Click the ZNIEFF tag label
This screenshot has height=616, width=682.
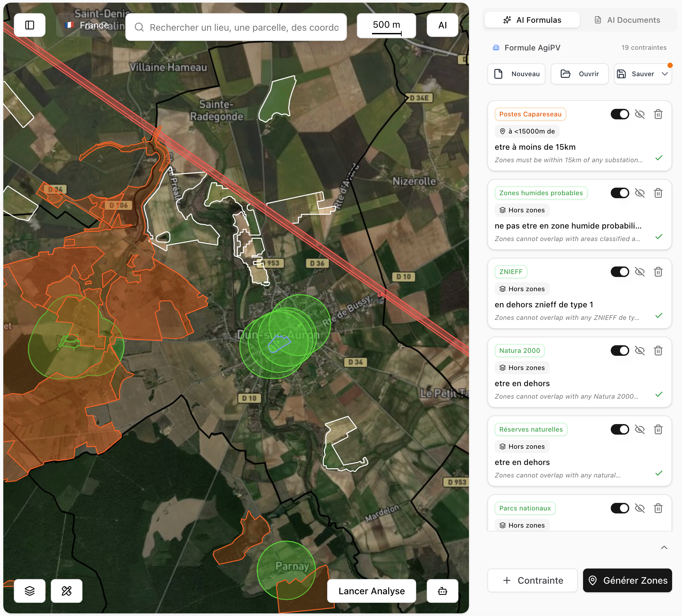click(x=511, y=272)
